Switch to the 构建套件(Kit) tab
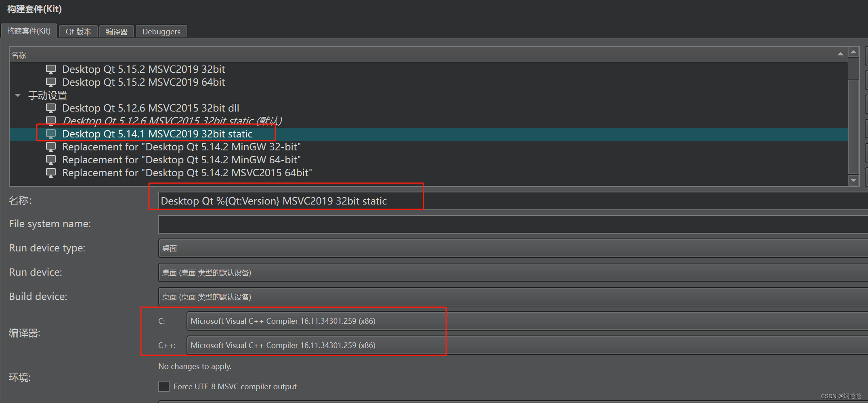The image size is (868, 403). pyautogui.click(x=29, y=31)
